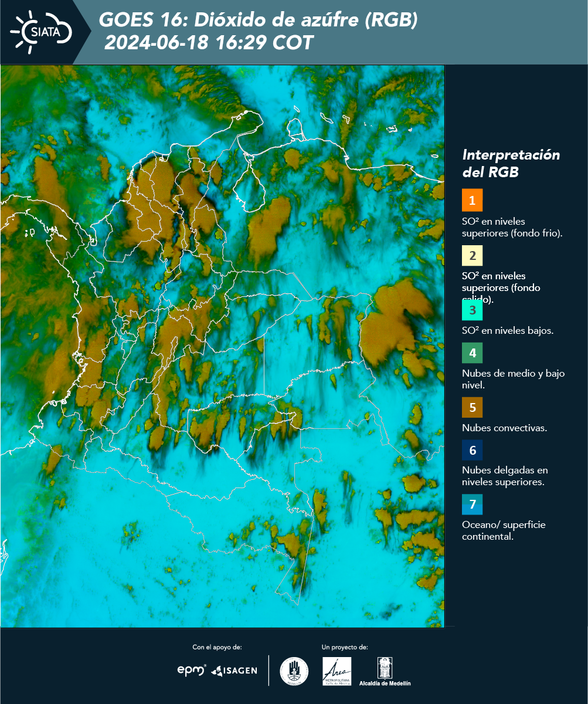Viewport: 588px width, 704px height.
Task: Click the Alcaldía de Medellín logo
Action: point(385,672)
